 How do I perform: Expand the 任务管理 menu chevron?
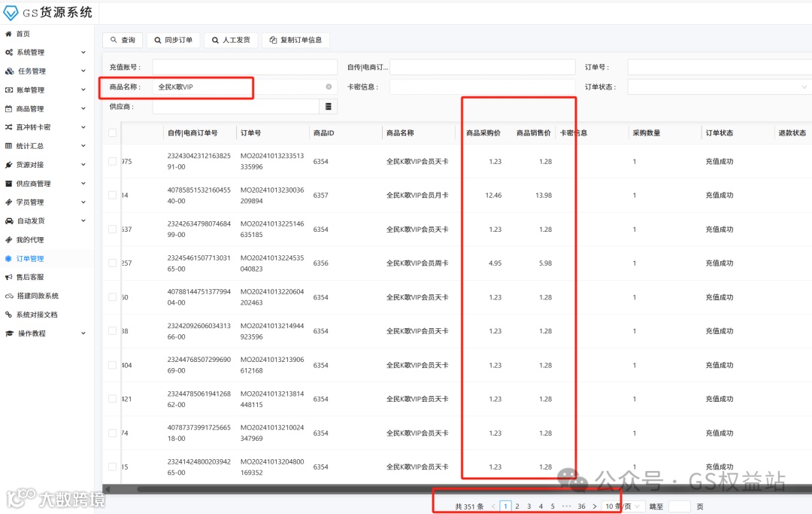(x=83, y=71)
